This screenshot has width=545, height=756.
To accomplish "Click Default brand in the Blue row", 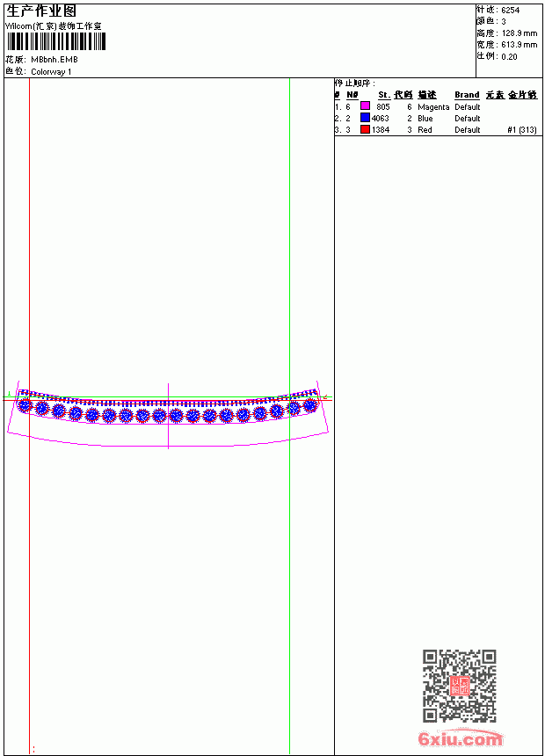I will (x=468, y=118).
